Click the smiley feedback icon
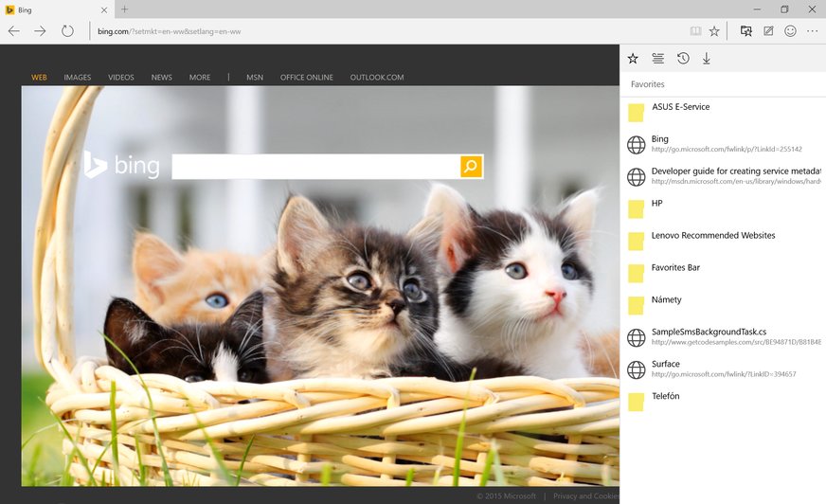826x504 pixels. coord(790,31)
